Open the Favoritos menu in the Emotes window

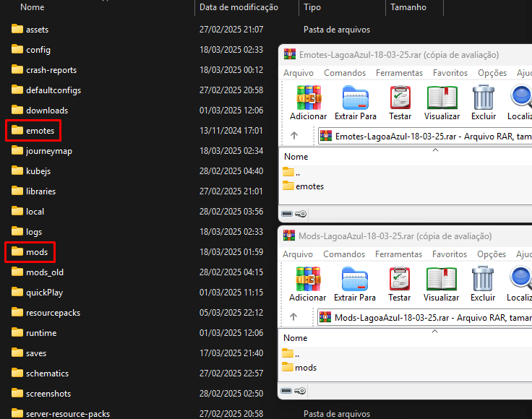450,73
